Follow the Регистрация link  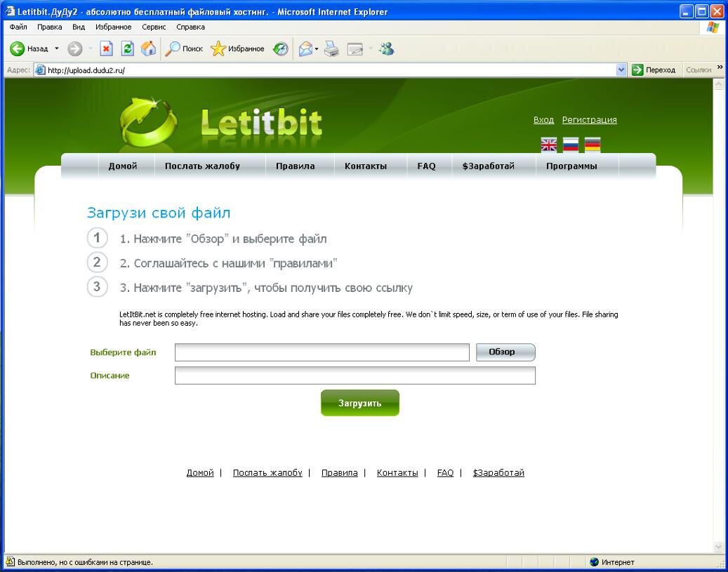pos(589,120)
